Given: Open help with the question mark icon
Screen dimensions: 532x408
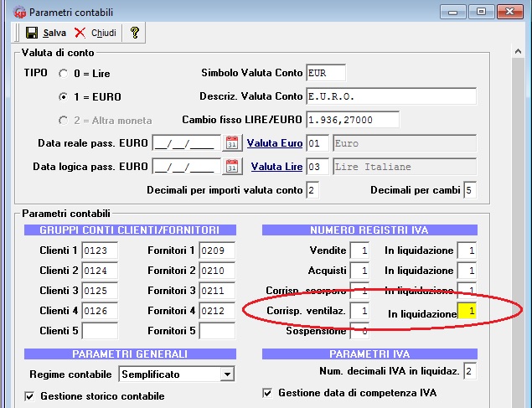Looking at the screenshot, I should tap(134, 33).
